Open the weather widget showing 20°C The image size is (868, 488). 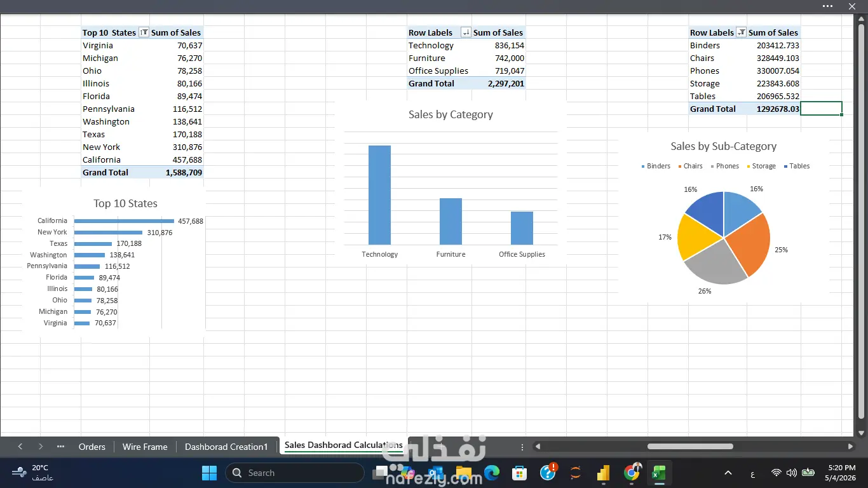(x=32, y=473)
